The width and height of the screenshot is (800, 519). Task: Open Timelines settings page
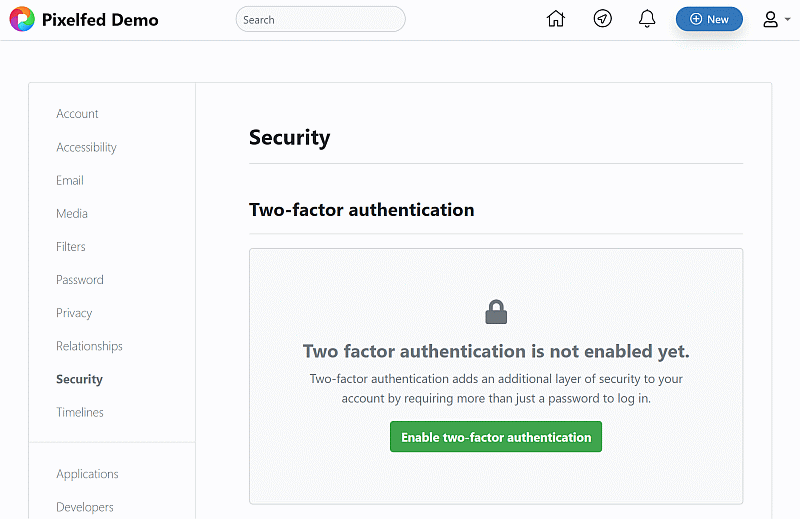point(80,412)
